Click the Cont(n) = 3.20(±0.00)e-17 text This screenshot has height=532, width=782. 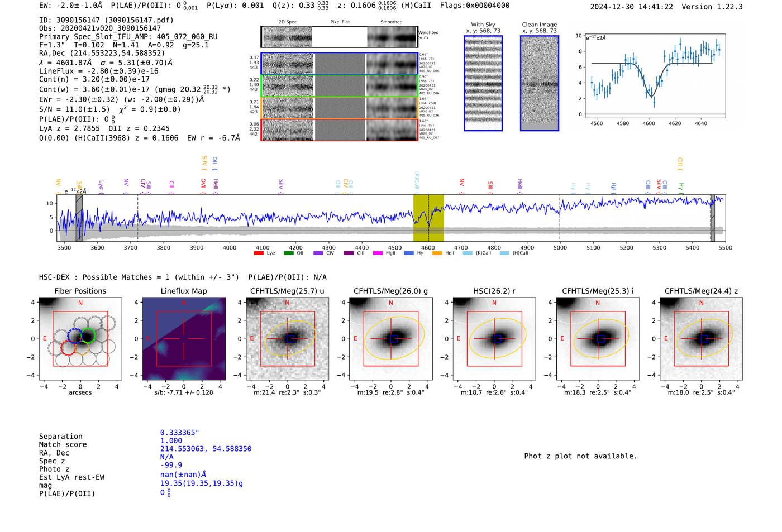tap(94, 79)
